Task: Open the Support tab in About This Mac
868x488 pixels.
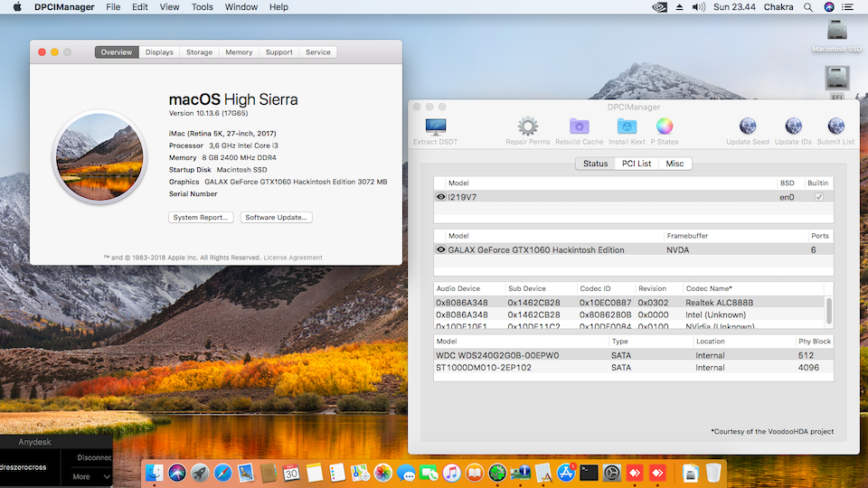Action: pos(279,52)
